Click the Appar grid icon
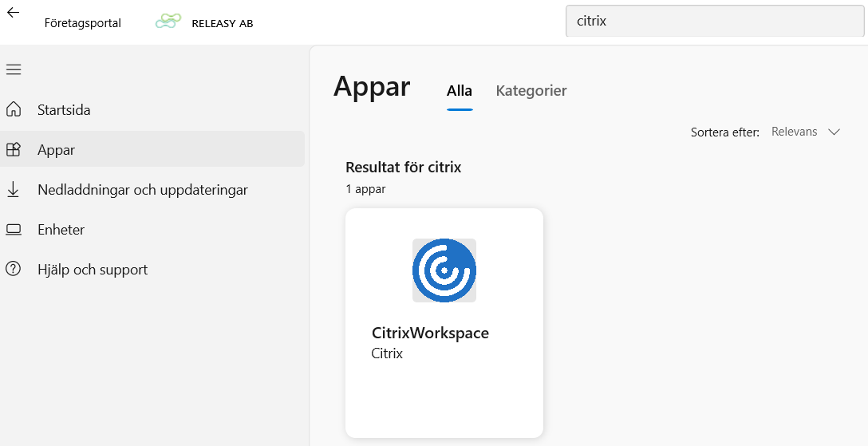Image resolution: width=868 pixels, height=446 pixels. pos(14,149)
